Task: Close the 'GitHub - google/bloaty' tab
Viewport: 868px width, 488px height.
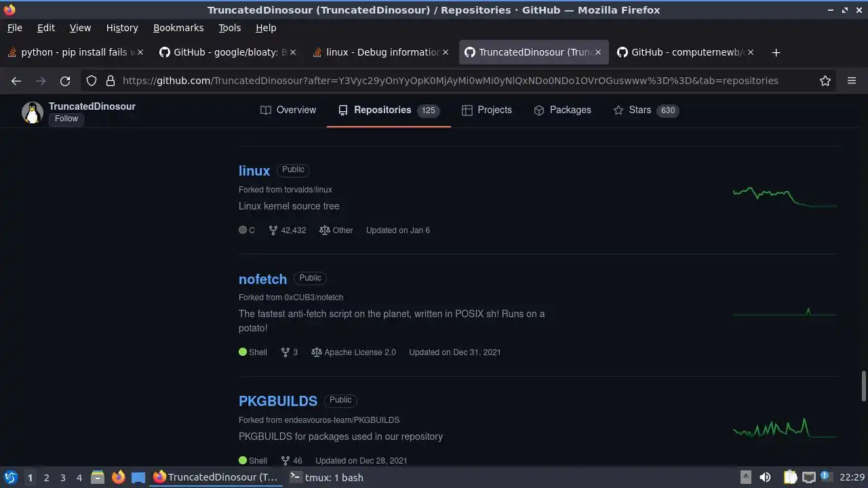Action: pyautogui.click(x=293, y=52)
